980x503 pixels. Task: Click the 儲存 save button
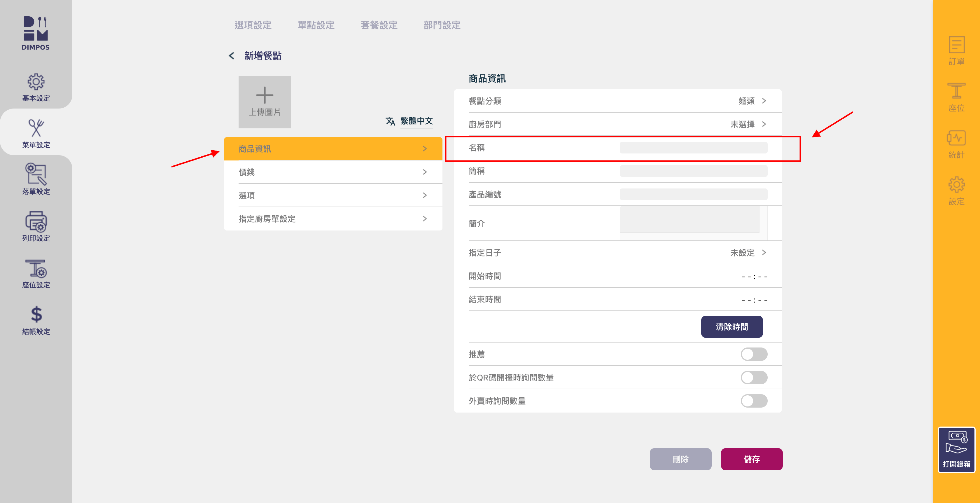pos(751,459)
